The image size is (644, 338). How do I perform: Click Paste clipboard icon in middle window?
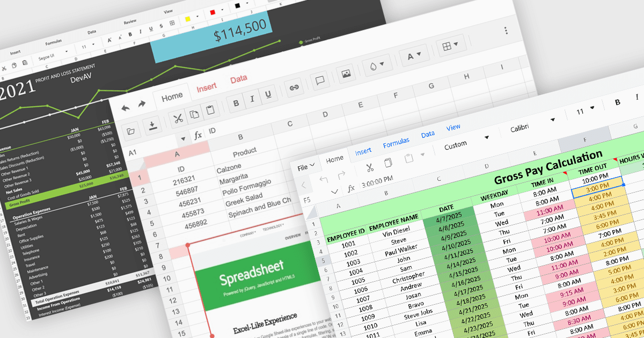click(x=210, y=110)
